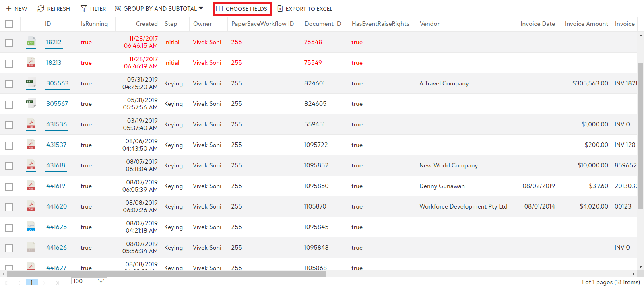Click the Export to Excel icon

pos(280,8)
